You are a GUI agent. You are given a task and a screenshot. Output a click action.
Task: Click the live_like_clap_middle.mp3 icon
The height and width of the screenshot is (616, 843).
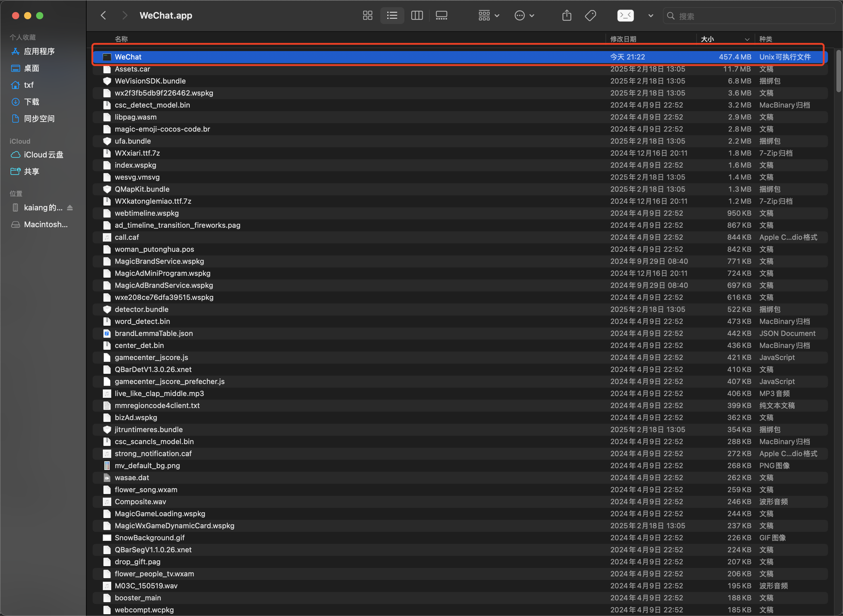107,393
